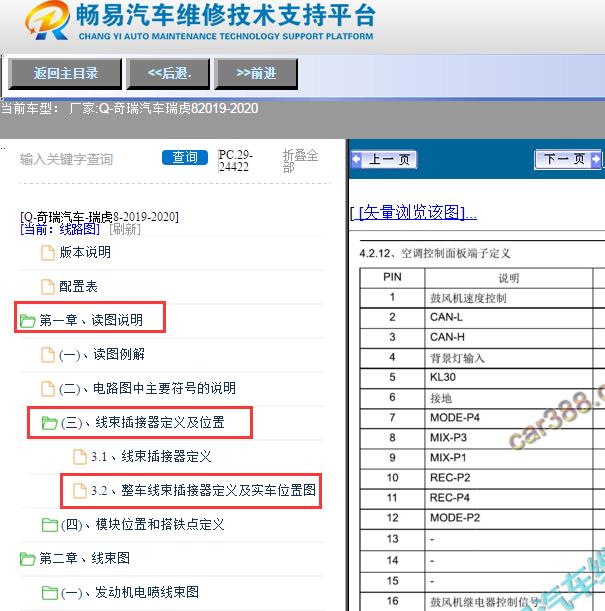Open (一)、读图例解 page
605x611 pixels.
(102, 354)
